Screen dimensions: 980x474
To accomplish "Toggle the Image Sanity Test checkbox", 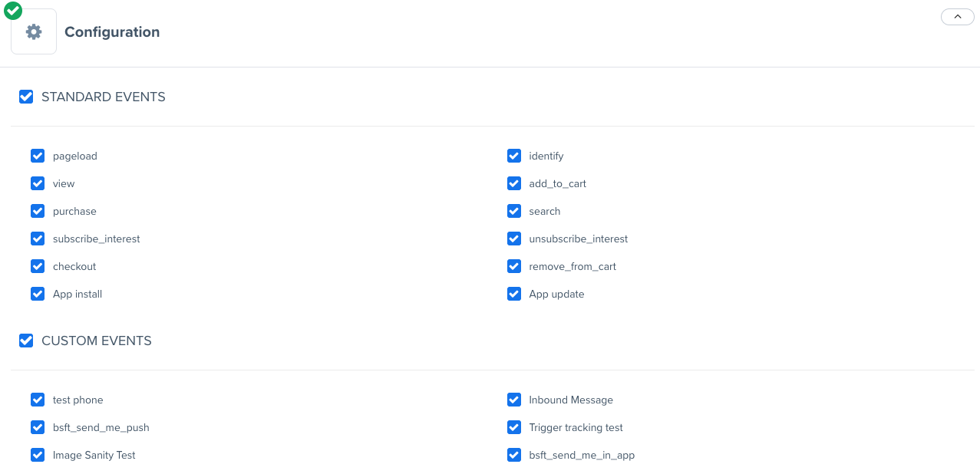I will 38,455.
